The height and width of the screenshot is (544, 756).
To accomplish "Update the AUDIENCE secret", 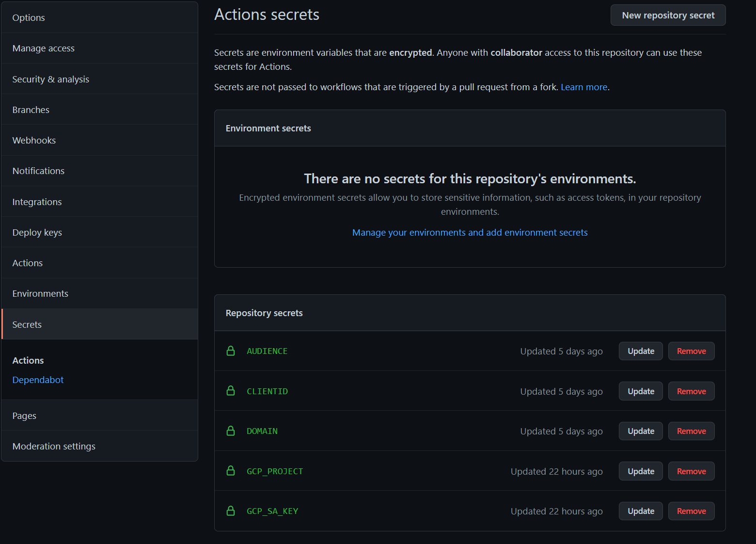I will click(x=641, y=351).
